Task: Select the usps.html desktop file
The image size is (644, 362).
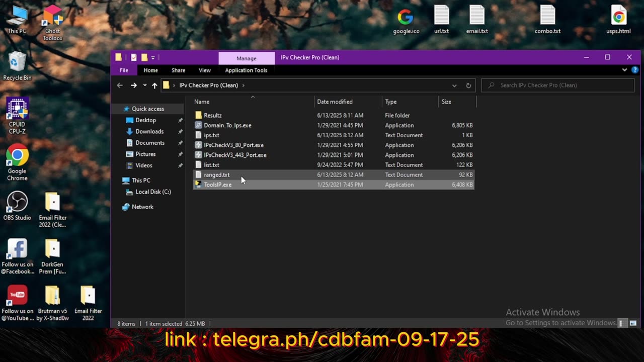Action: 618,20
